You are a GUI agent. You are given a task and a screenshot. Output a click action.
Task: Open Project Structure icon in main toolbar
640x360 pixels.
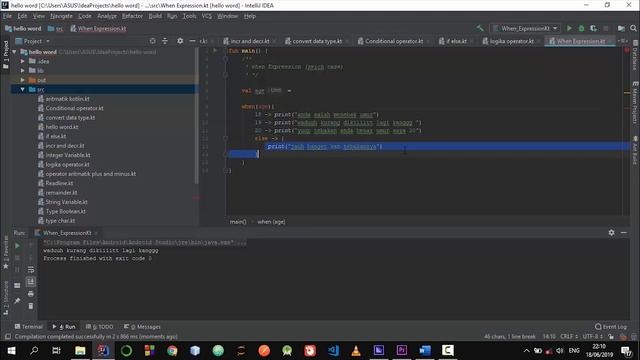621,28
